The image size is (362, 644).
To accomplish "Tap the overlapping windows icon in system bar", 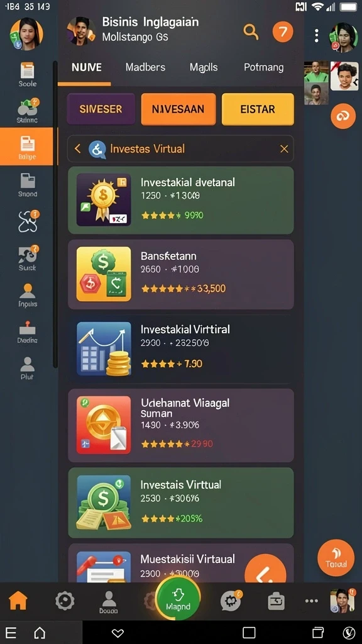I will 318,633.
